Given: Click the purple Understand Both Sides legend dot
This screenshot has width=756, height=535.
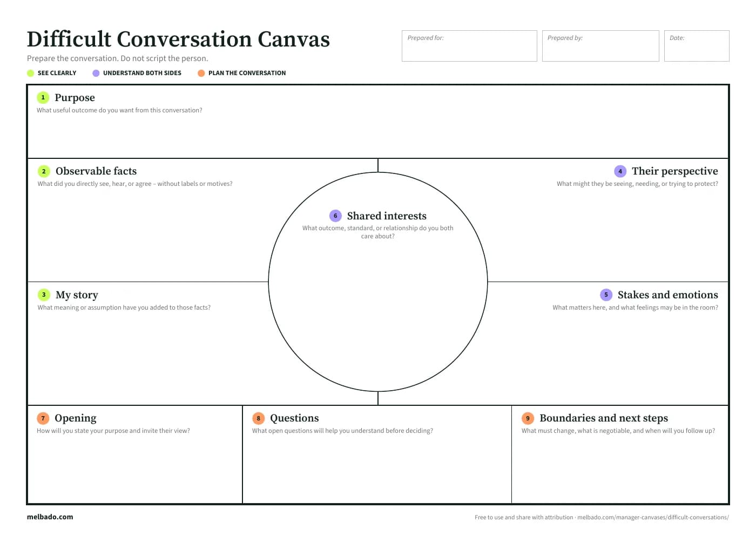Looking at the screenshot, I should [96, 73].
